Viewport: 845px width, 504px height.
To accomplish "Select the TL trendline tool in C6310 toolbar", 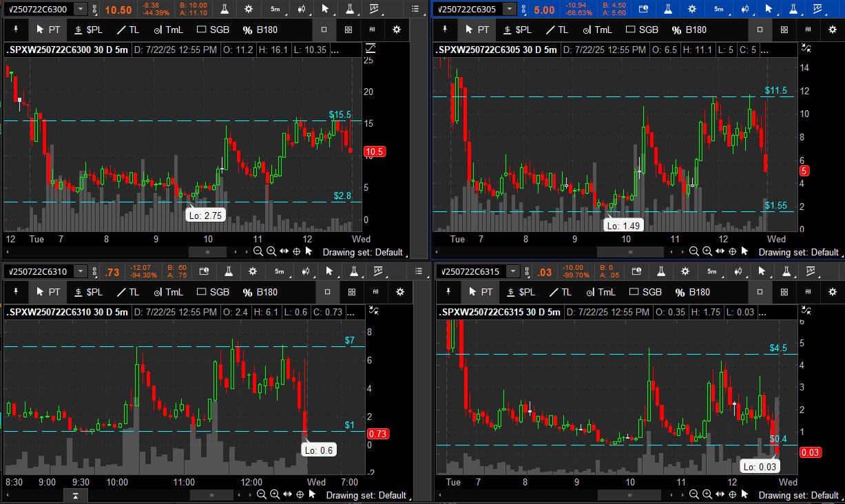I will tap(127, 292).
